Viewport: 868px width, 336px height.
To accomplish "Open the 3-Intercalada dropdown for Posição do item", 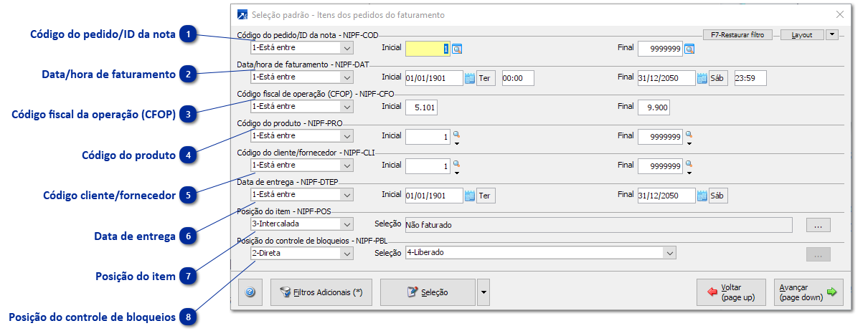I will click(x=346, y=224).
